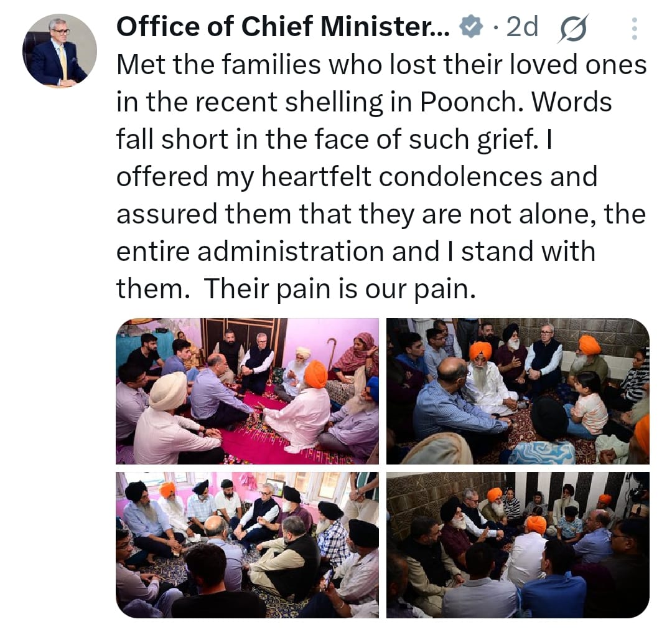Click the 2d post timestamp
The image size is (672, 637).
pyautogui.click(x=522, y=27)
